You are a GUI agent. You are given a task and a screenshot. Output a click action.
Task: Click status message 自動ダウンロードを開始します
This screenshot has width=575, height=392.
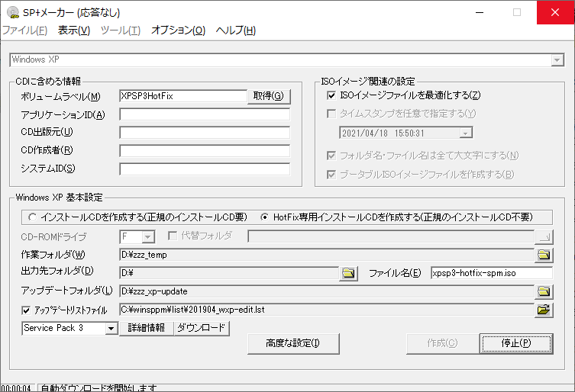[x=99, y=388]
